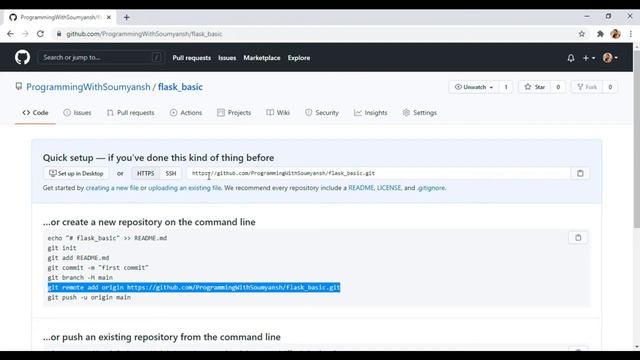Click Set up in Desktop
Image resolution: width=640 pixels, height=360 pixels.
76,173
